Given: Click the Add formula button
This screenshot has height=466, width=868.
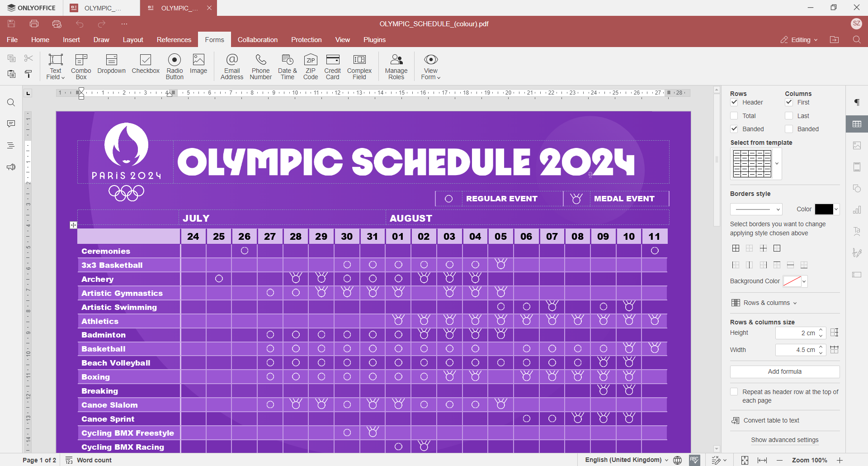Looking at the screenshot, I should pyautogui.click(x=784, y=371).
